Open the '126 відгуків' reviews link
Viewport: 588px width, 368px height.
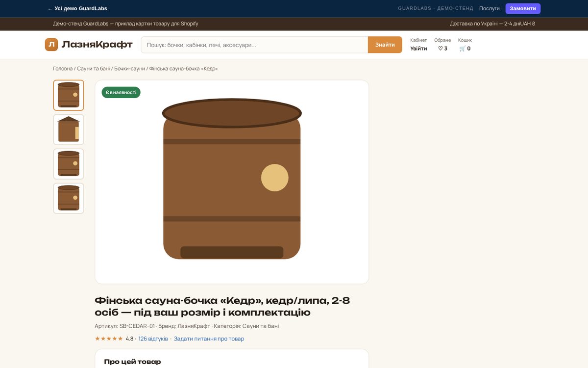153,339
